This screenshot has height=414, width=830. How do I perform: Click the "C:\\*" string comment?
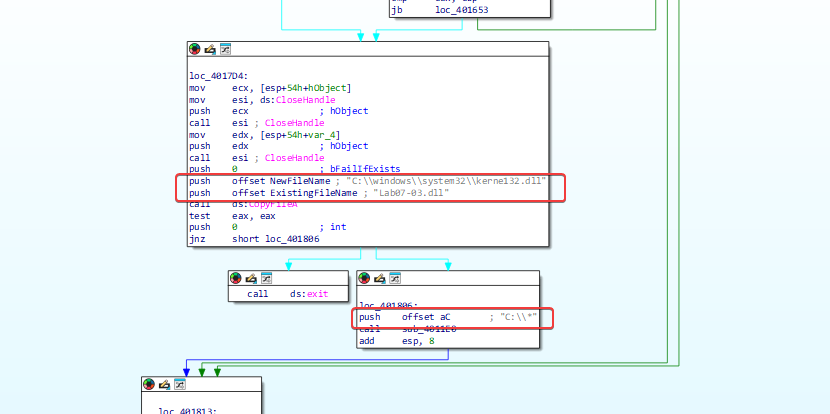tap(518, 317)
